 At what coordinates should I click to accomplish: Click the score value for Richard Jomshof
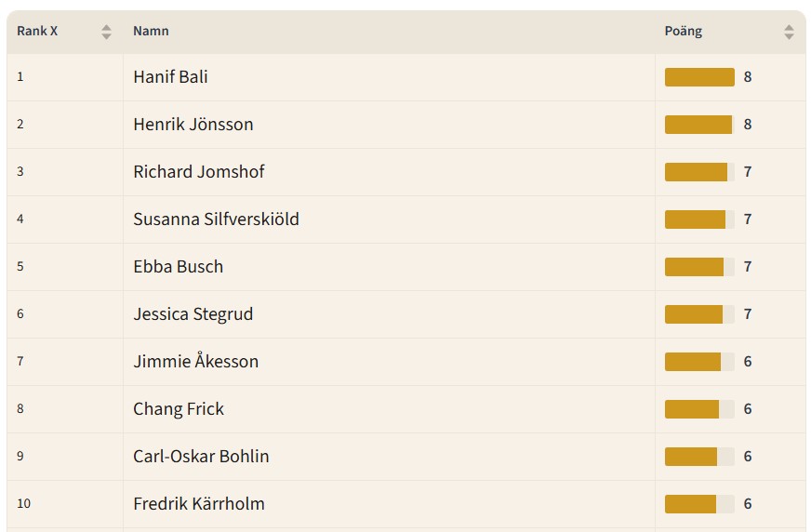point(748,172)
